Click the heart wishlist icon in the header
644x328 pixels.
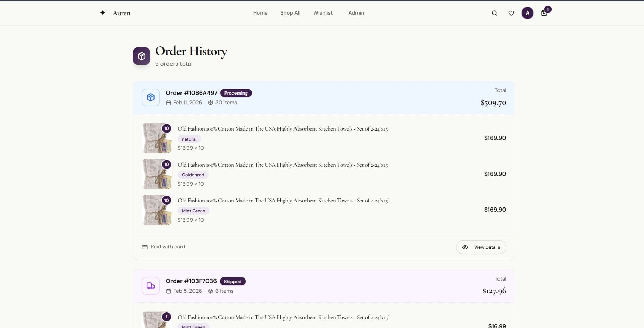coord(511,13)
